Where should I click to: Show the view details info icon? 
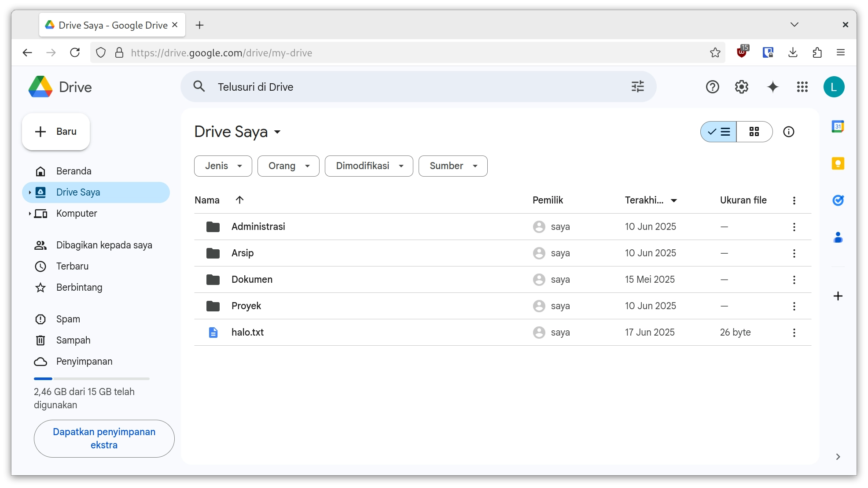pos(788,132)
